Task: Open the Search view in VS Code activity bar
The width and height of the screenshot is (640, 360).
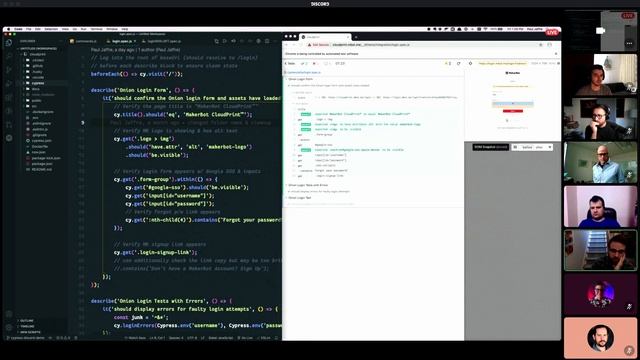Action: pyautogui.click(x=9, y=56)
